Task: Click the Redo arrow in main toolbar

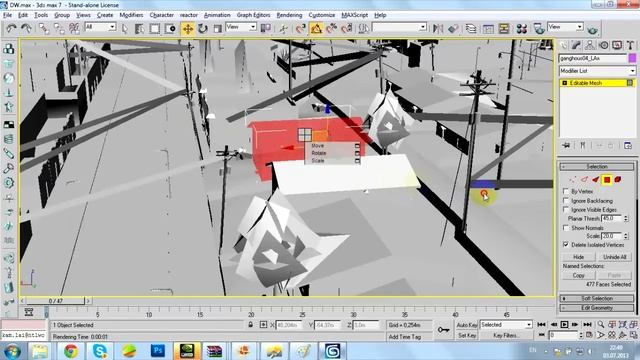Action: (26, 28)
